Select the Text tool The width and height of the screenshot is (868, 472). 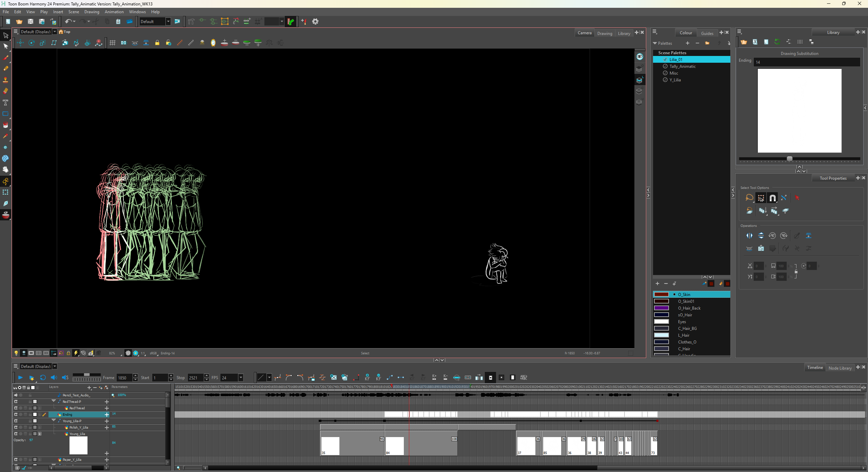(5, 102)
